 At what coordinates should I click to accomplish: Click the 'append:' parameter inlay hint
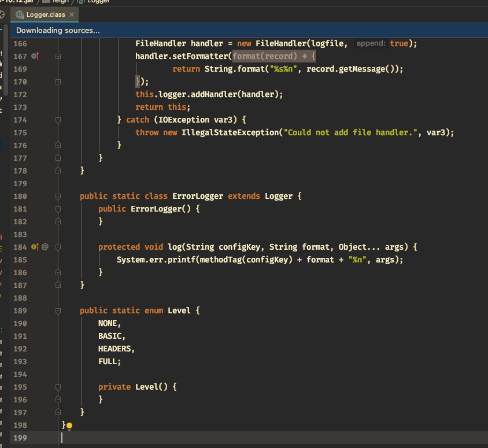[x=371, y=43]
